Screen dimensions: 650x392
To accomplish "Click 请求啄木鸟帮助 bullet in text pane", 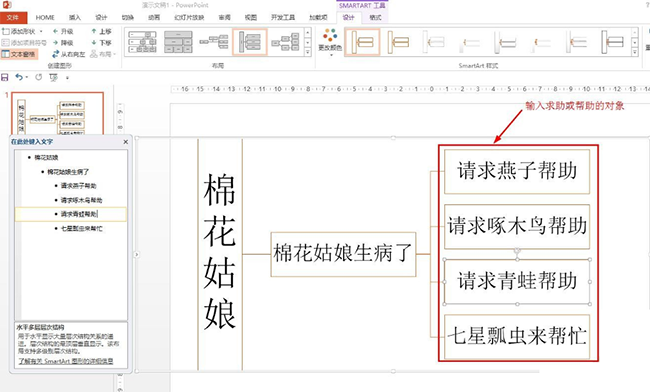I will [x=81, y=200].
